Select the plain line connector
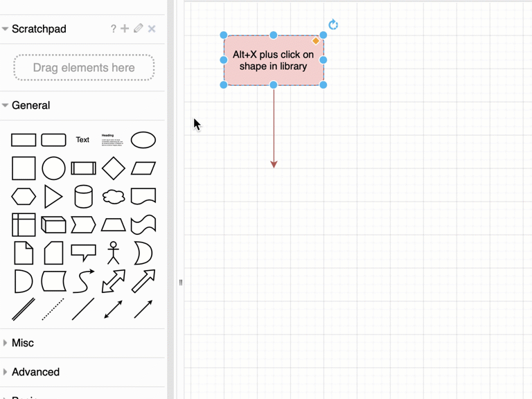Viewport: 532px width, 399px height. (x=83, y=309)
